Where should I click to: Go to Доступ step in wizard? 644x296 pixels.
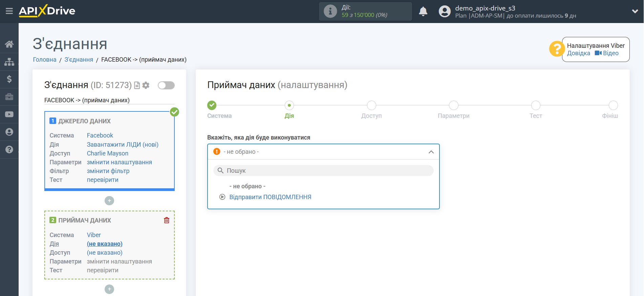pyautogui.click(x=371, y=105)
